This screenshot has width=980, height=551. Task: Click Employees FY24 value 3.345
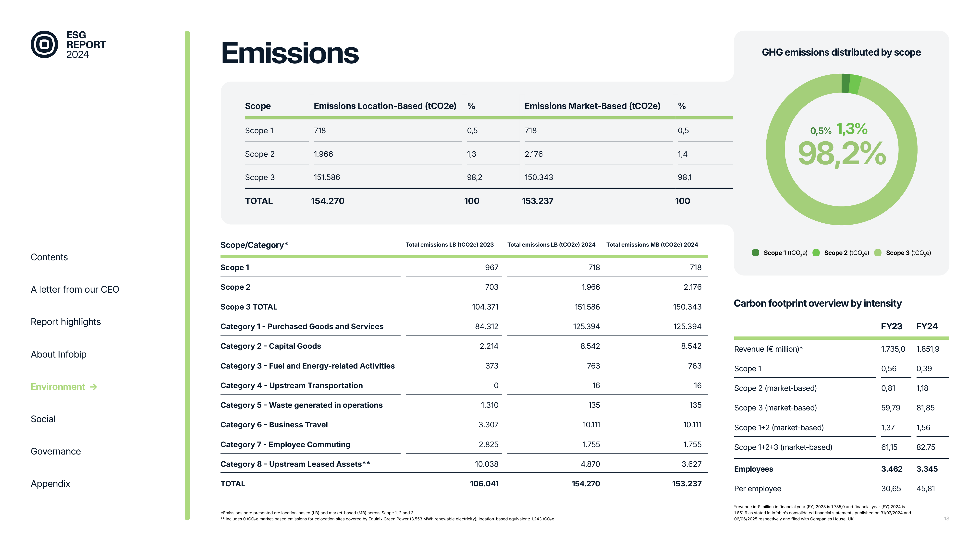click(x=927, y=469)
